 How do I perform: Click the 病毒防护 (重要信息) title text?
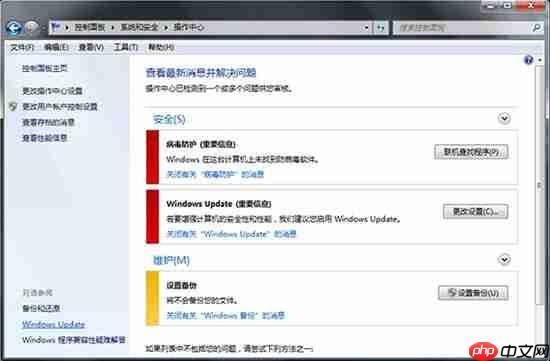pyautogui.click(x=201, y=144)
